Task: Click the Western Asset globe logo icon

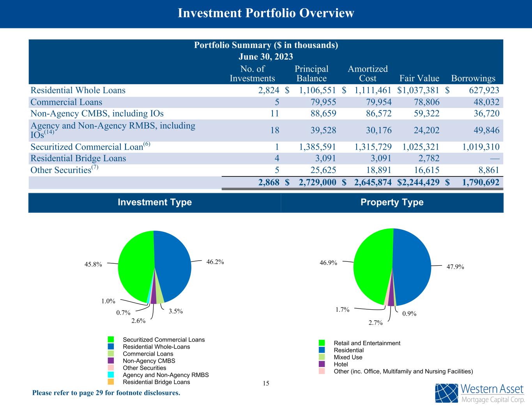Action: pyautogui.click(x=447, y=393)
